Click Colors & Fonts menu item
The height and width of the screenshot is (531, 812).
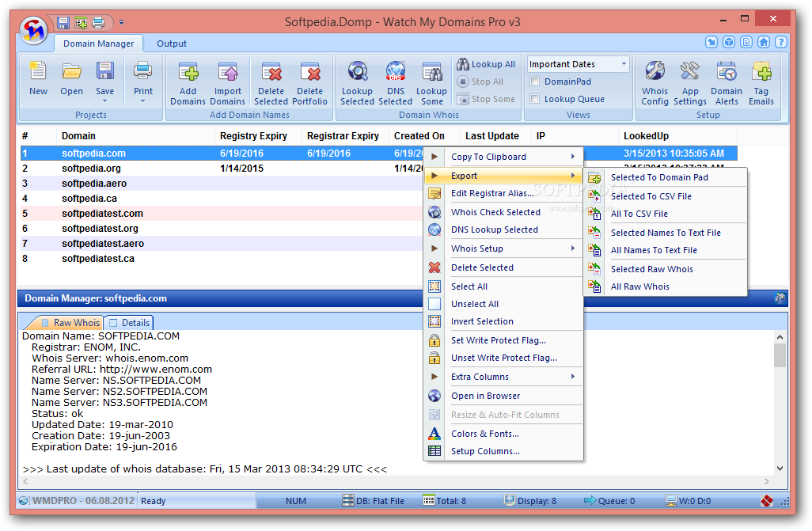(503, 434)
